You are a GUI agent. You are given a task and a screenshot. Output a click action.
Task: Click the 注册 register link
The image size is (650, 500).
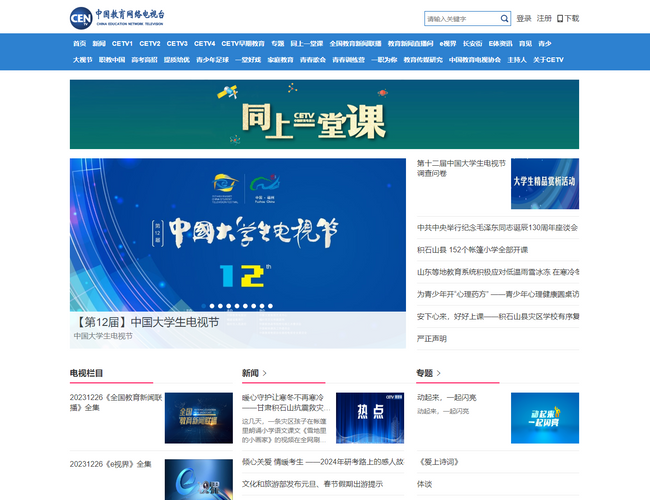[x=544, y=18]
